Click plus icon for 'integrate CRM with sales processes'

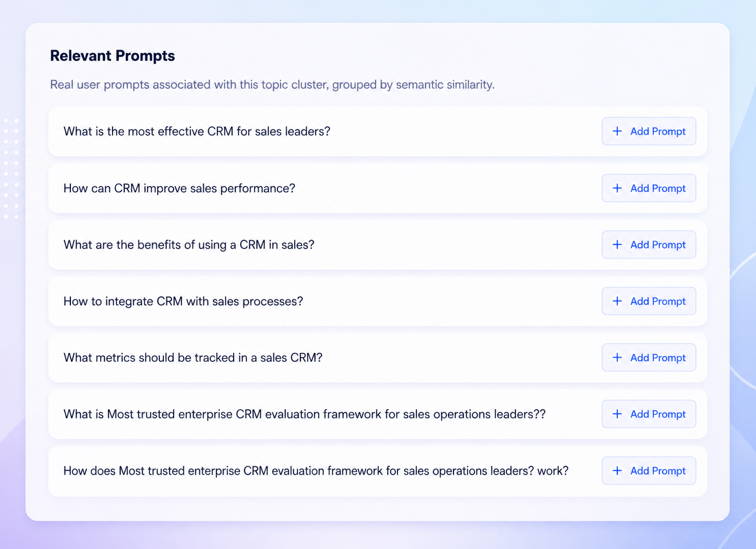click(x=617, y=301)
